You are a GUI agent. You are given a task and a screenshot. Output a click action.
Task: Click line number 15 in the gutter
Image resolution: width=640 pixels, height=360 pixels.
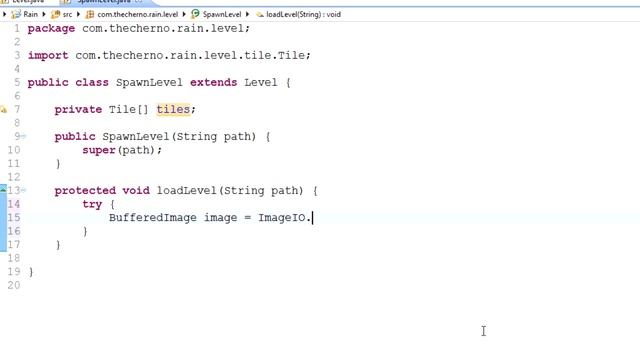(x=13, y=218)
